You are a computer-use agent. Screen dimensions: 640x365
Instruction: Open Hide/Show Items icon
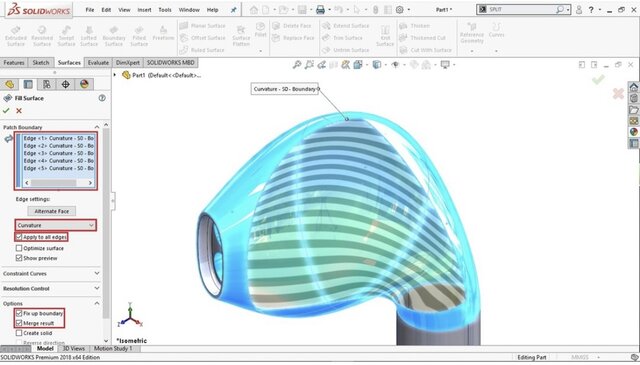pos(395,65)
